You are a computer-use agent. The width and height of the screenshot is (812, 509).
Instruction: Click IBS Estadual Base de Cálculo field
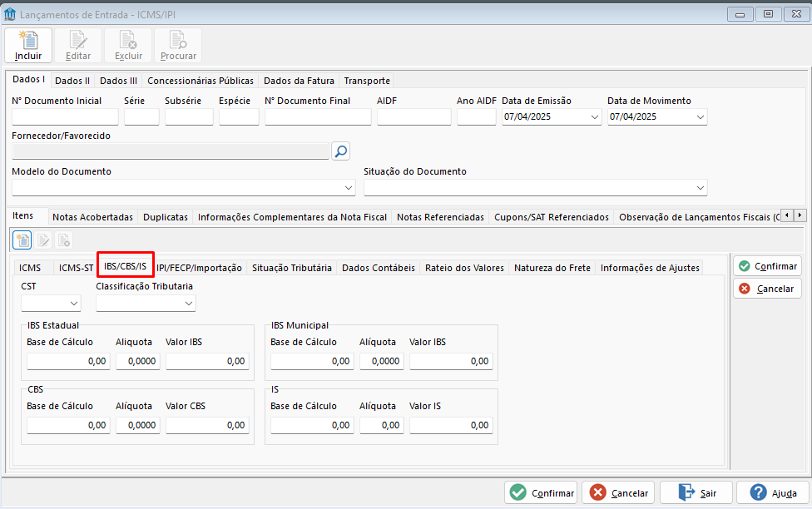(68, 361)
